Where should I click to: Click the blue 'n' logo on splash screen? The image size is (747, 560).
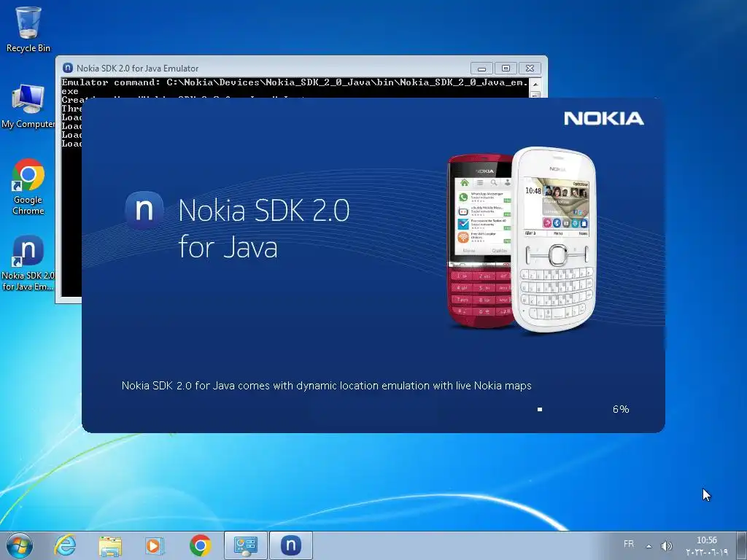(x=144, y=210)
